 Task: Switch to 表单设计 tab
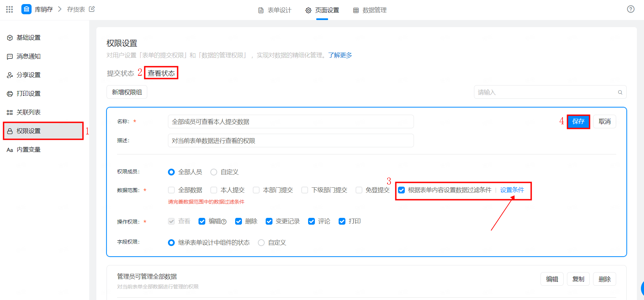(x=275, y=10)
